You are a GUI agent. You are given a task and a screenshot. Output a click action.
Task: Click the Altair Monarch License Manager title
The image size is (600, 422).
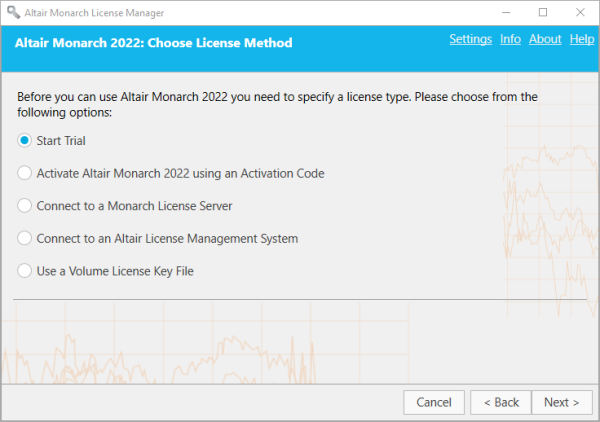click(x=95, y=12)
